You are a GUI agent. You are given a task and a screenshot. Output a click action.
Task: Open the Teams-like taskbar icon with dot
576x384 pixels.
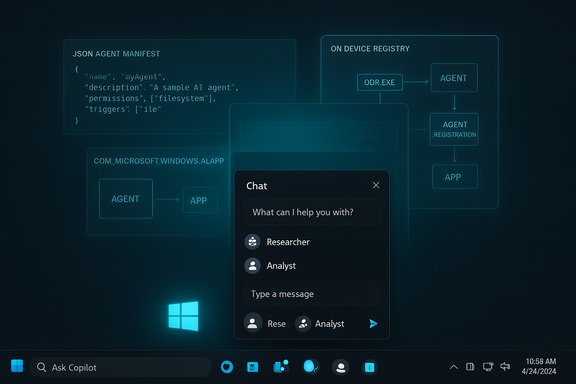(281, 366)
